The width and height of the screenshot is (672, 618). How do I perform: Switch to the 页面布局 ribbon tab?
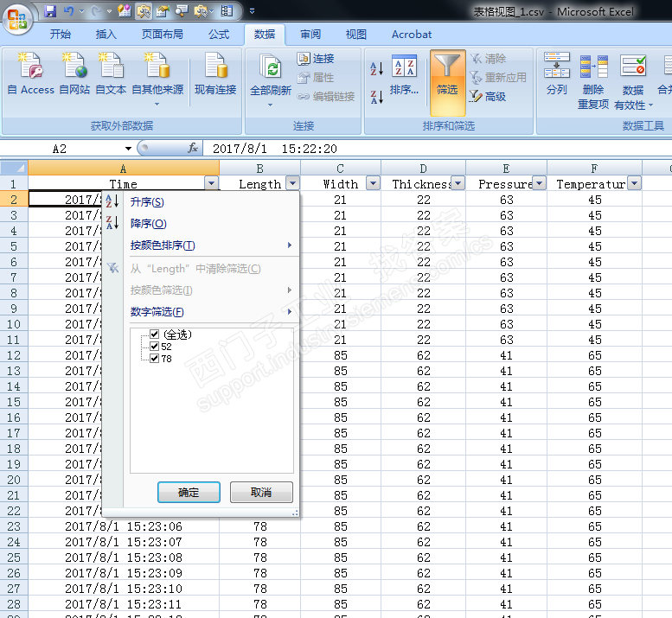(x=162, y=35)
